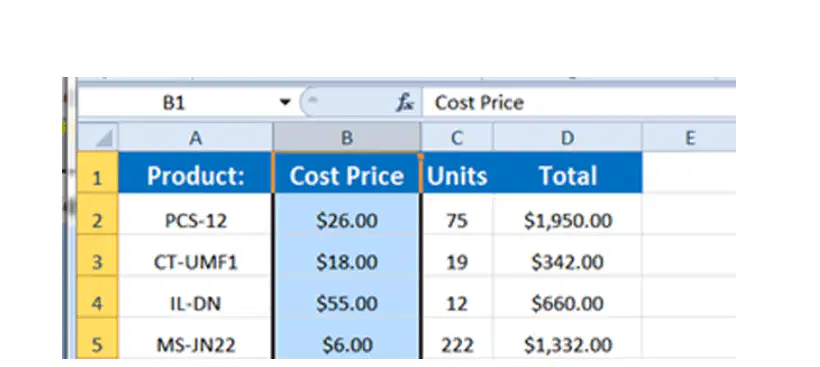Select column D header

(x=567, y=138)
